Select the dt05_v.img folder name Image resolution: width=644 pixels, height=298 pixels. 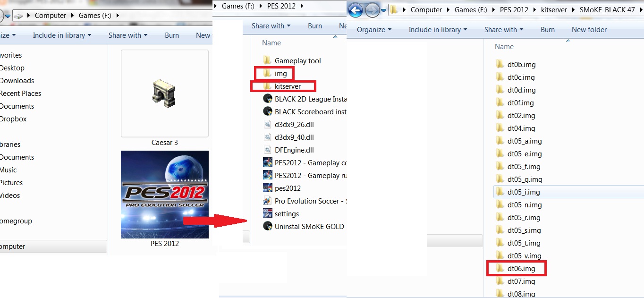(525, 255)
